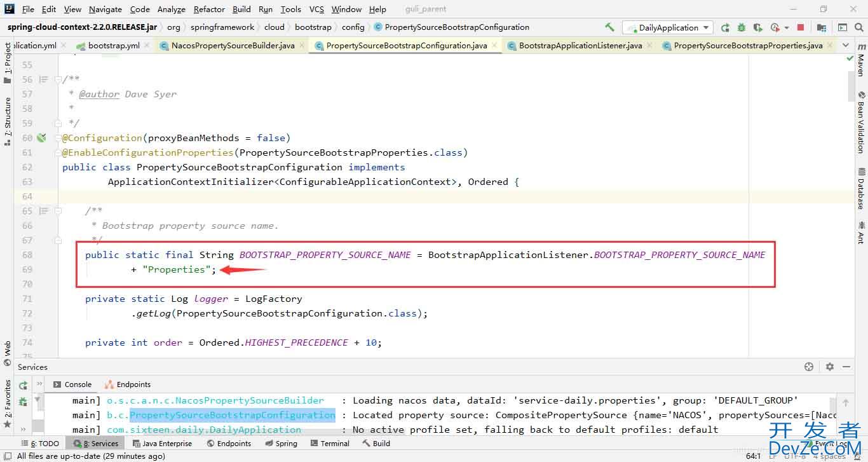Open the VCS menu
868x462 pixels.
pyautogui.click(x=316, y=9)
